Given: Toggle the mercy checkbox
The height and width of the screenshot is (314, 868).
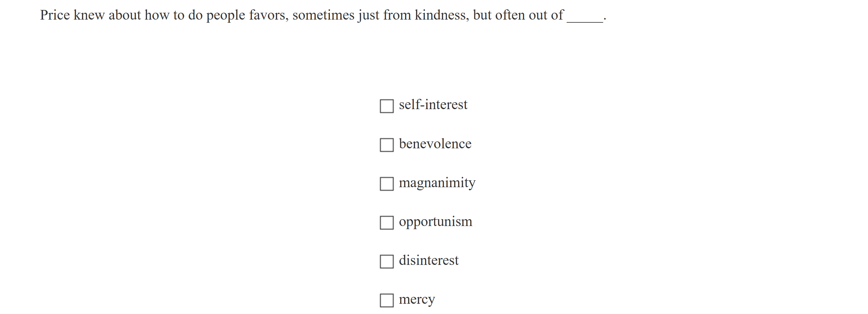Looking at the screenshot, I should [x=386, y=301].
